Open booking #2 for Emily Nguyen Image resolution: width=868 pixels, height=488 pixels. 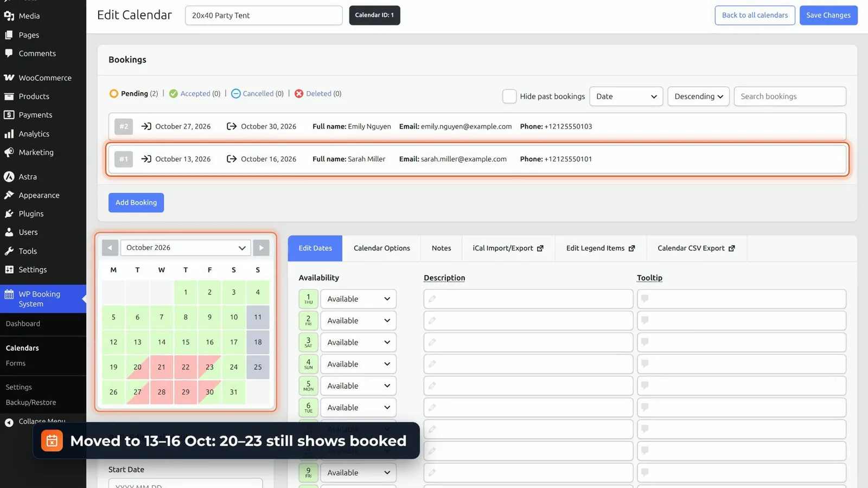tap(477, 126)
